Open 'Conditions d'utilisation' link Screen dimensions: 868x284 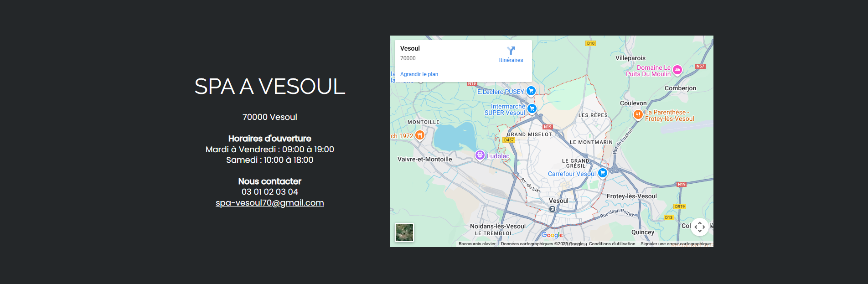pos(612,244)
